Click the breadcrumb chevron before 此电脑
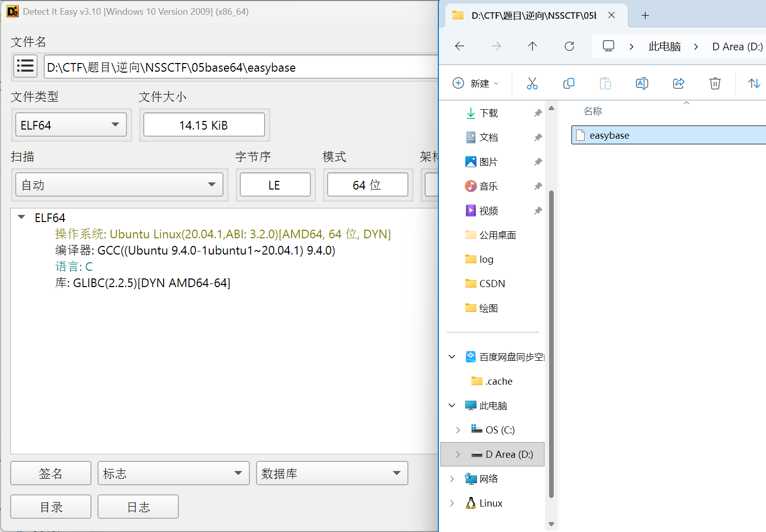Viewport: 766px width, 532px height. point(631,46)
